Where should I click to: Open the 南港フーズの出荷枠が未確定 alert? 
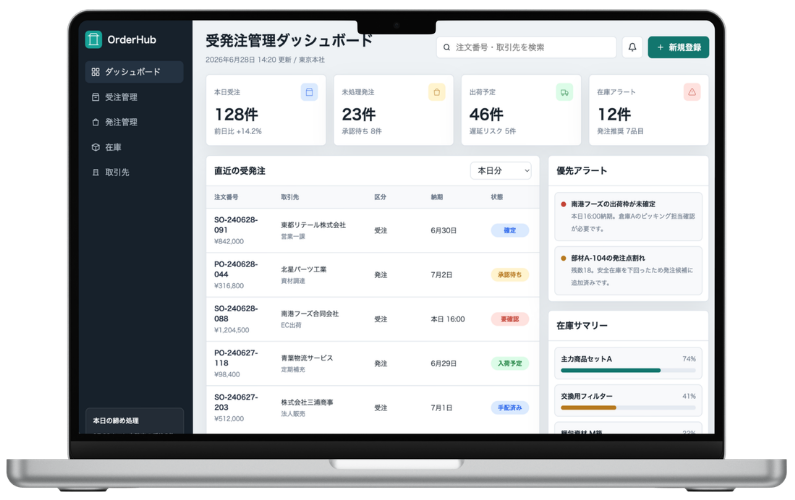coord(628,217)
